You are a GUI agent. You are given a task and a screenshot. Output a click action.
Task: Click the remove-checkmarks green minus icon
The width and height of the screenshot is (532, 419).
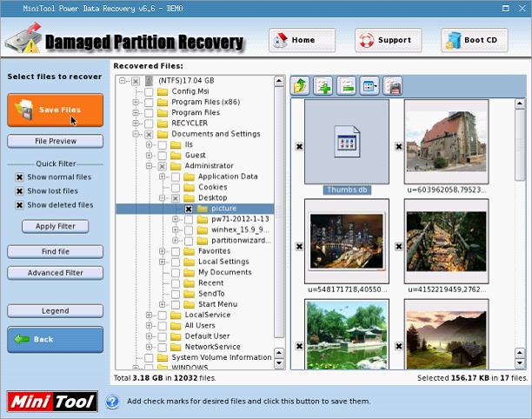(x=346, y=85)
